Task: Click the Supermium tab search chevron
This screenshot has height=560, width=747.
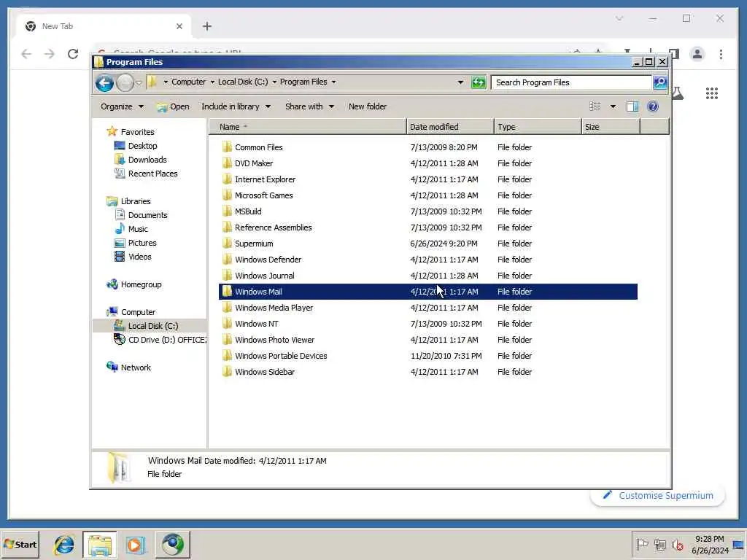Action: tap(619, 18)
